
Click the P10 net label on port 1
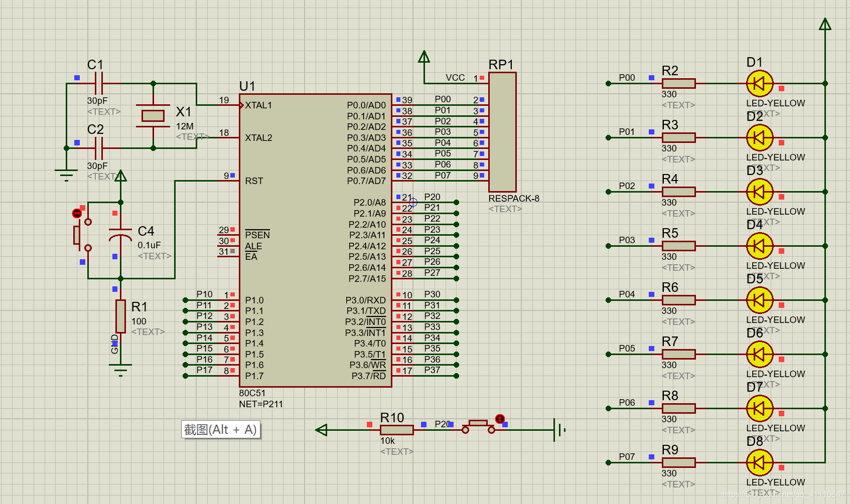click(x=204, y=294)
